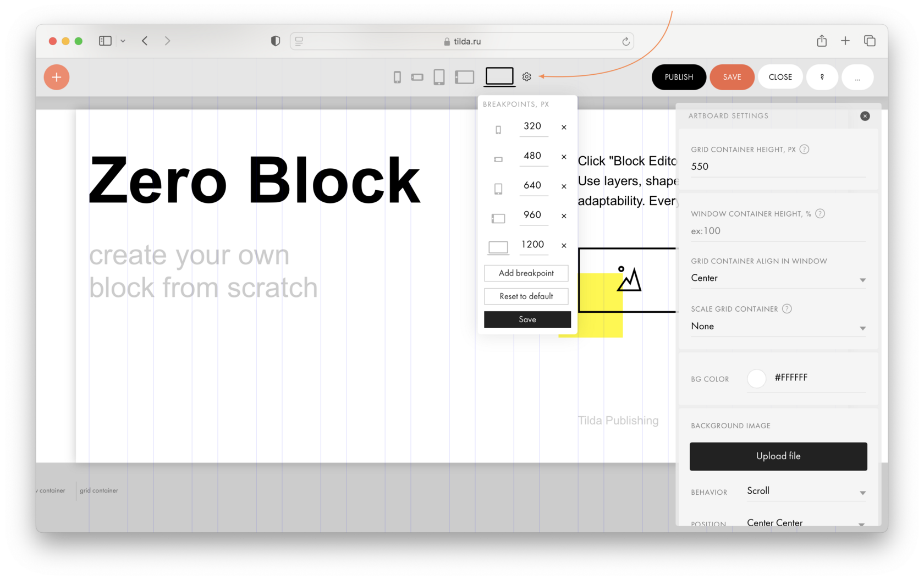
Task: Expand the Scale Grid Container dropdown
Action: (777, 327)
